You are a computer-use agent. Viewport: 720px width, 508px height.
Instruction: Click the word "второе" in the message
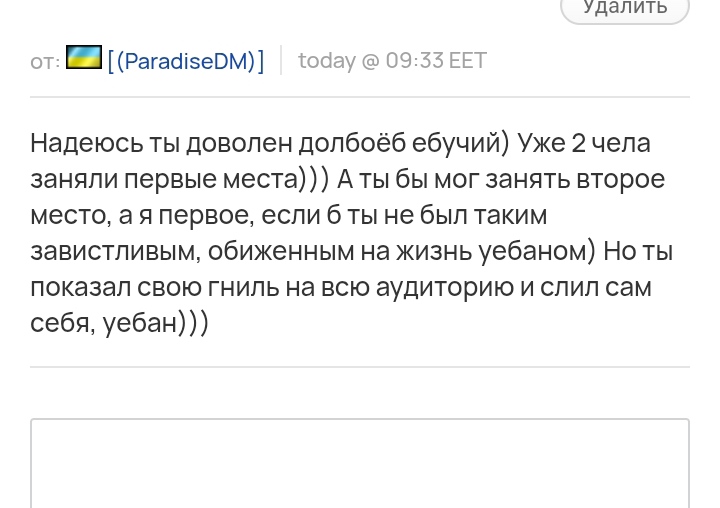coord(620,180)
